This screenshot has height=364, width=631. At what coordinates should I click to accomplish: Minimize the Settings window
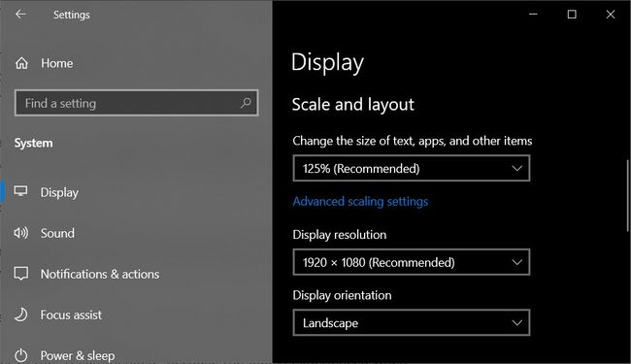point(533,15)
